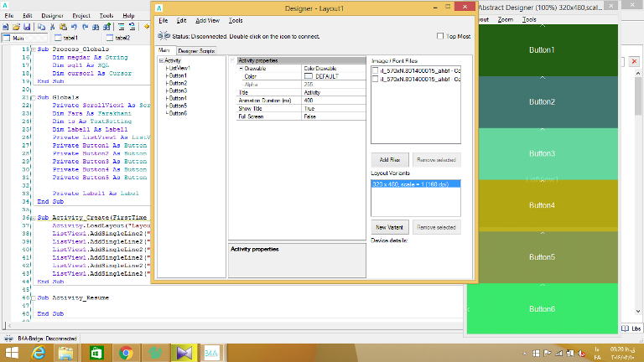Fold Sub Activity_Resume code block
Viewport: 644px width, 362px height.
click(x=34, y=298)
